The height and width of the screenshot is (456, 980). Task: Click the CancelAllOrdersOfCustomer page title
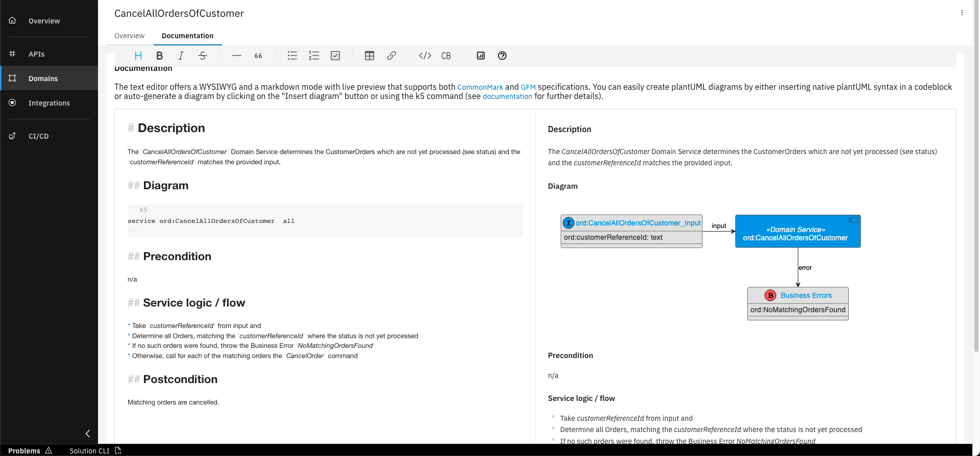coord(179,14)
